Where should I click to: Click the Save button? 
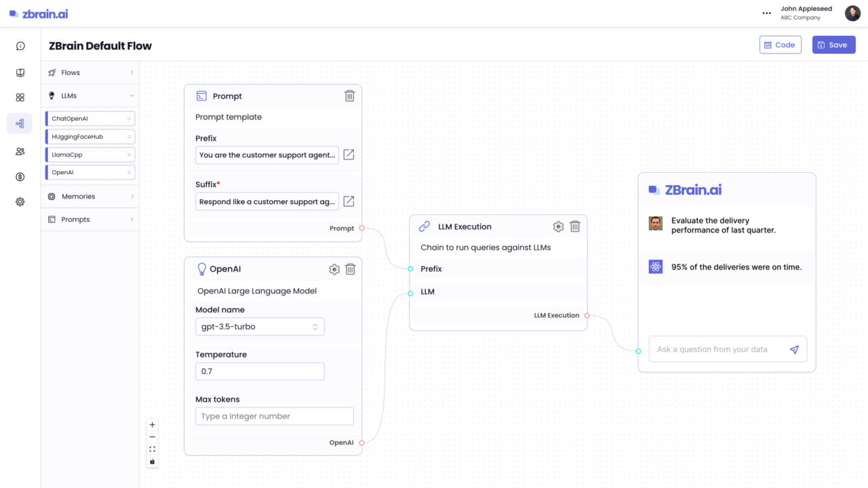click(833, 44)
